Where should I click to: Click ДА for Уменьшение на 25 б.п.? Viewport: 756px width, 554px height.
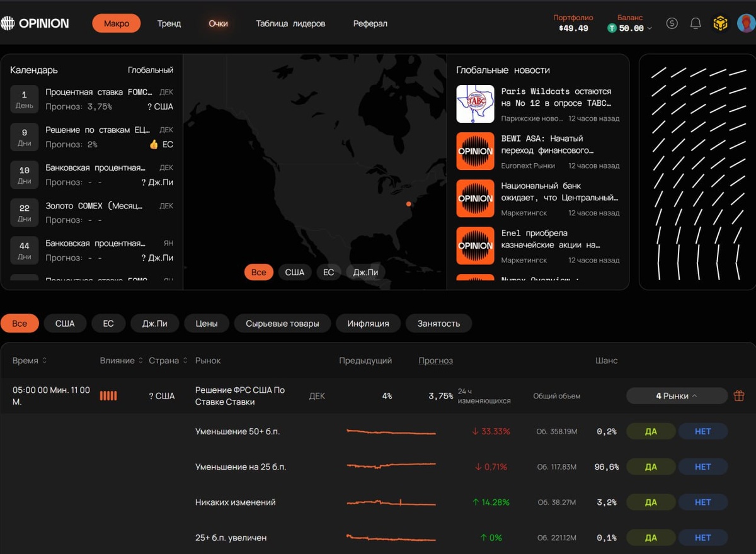tap(651, 466)
